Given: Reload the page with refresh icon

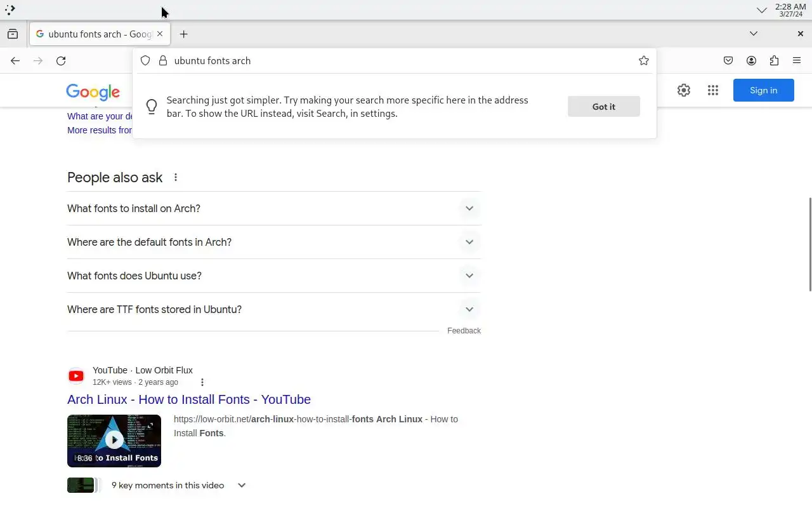Looking at the screenshot, I should pyautogui.click(x=61, y=61).
